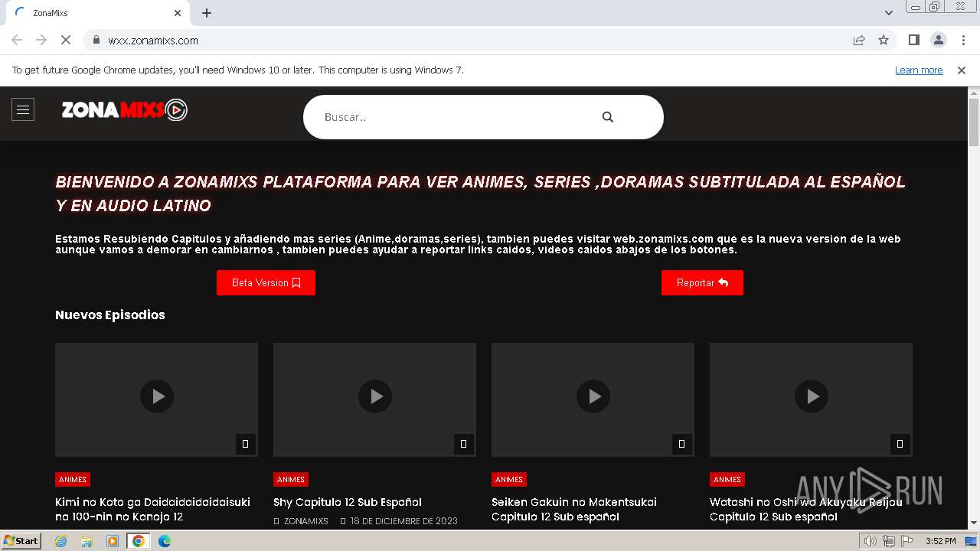Click scrollbar down arrow
This screenshot has width=980, height=551.
coord(974,523)
